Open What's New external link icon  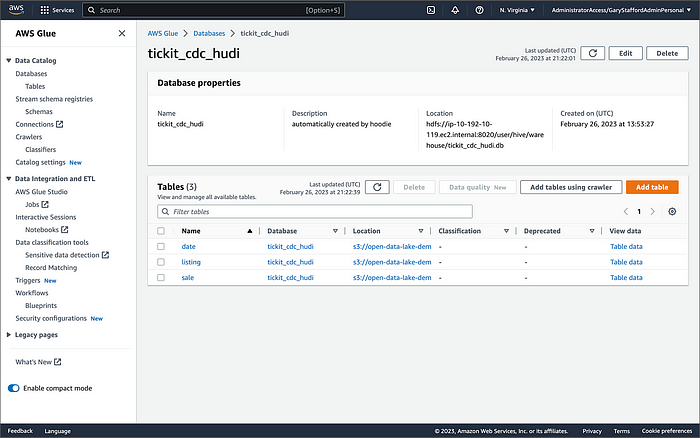(x=58, y=362)
